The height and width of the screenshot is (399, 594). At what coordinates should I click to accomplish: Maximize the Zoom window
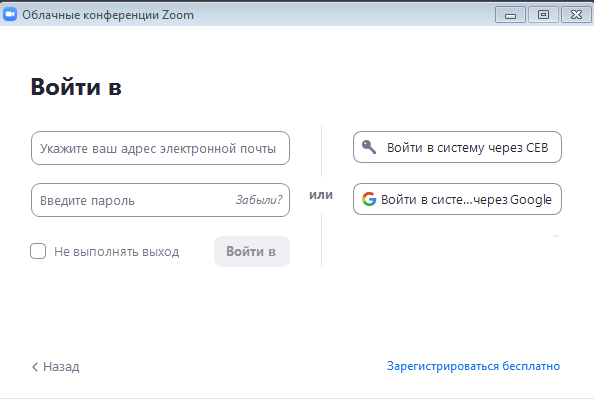pyautogui.click(x=543, y=15)
